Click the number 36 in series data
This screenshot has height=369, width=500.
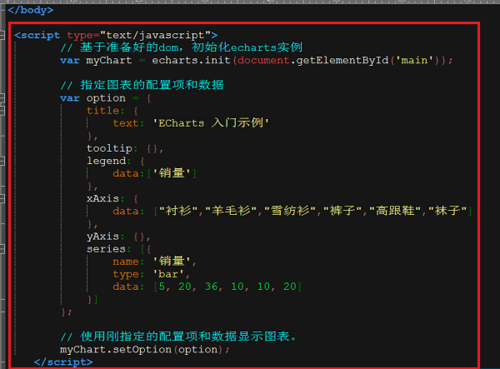[211, 287]
